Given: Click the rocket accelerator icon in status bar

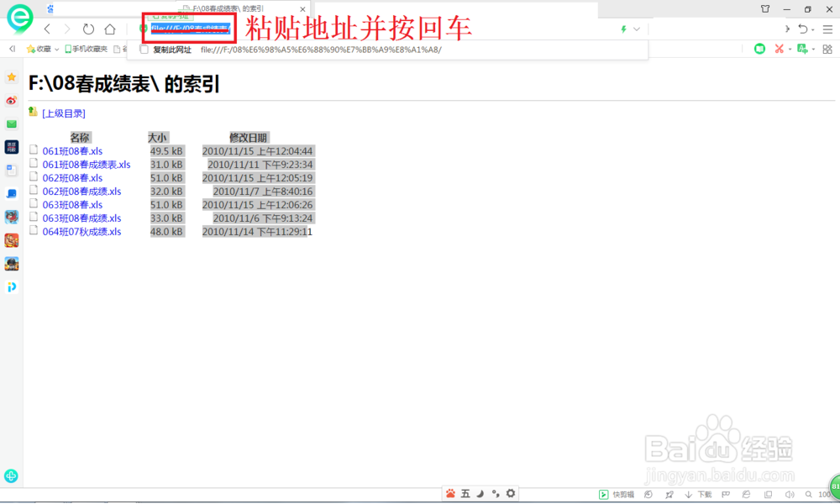Looking at the screenshot, I should [669, 495].
